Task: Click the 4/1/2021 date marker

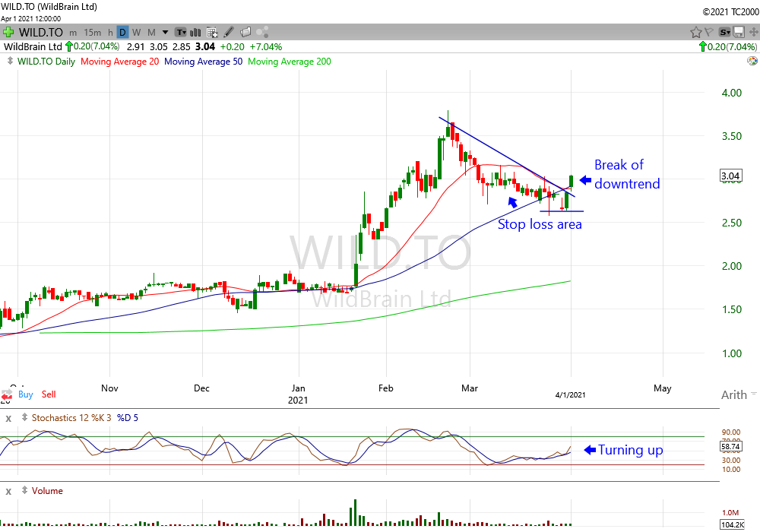Action: (x=570, y=395)
